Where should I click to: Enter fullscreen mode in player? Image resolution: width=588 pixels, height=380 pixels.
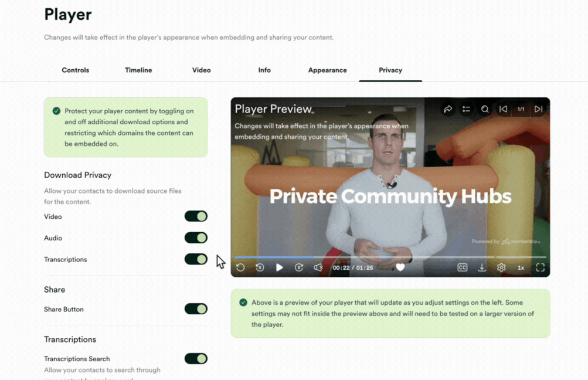click(x=540, y=267)
